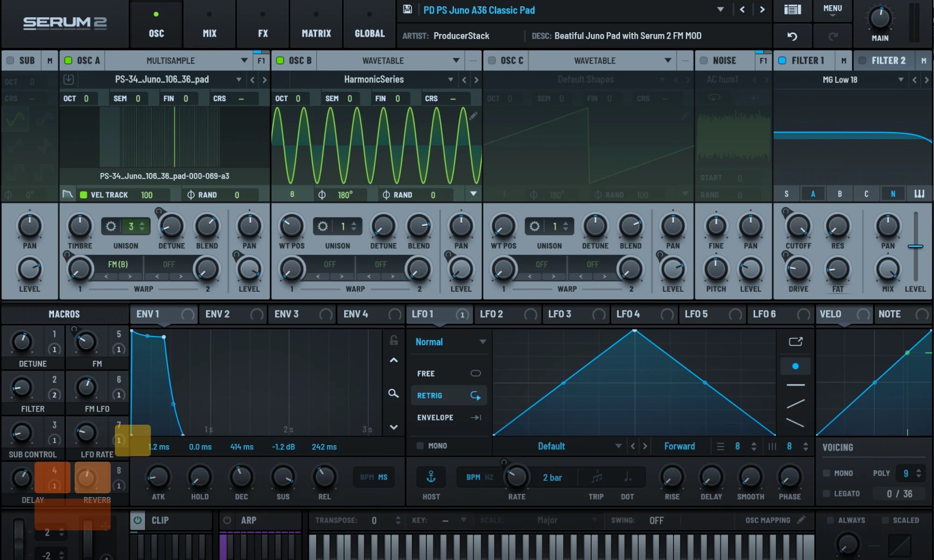
Task: Open the Normal LFO mode dropdown
Action: 448,341
